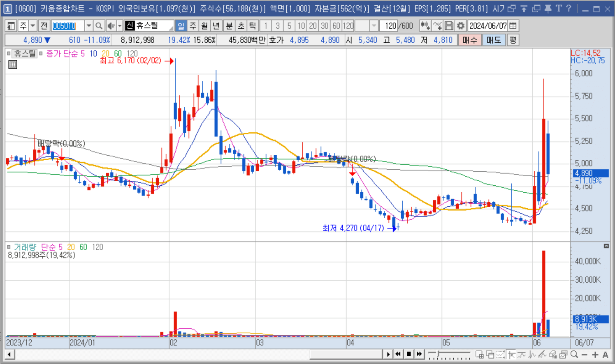The image size is (615, 364).
Task: Choose the 3 interval button
Action: [278, 26]
